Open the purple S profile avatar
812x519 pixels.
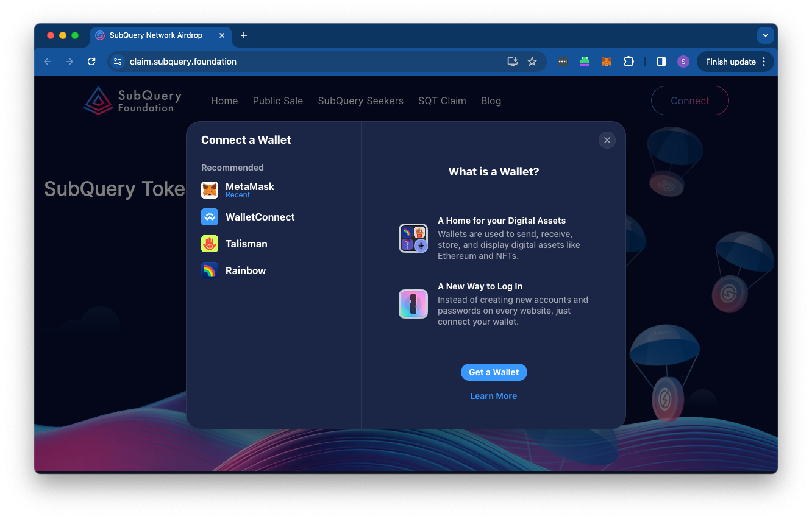tap(683, 62)
